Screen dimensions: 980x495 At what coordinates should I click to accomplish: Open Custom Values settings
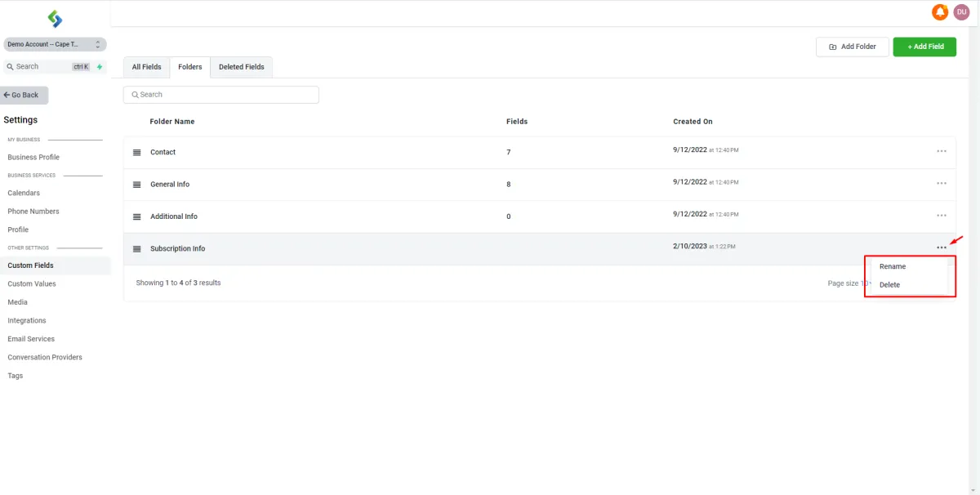pyautogui.click(x=32, y=284)
